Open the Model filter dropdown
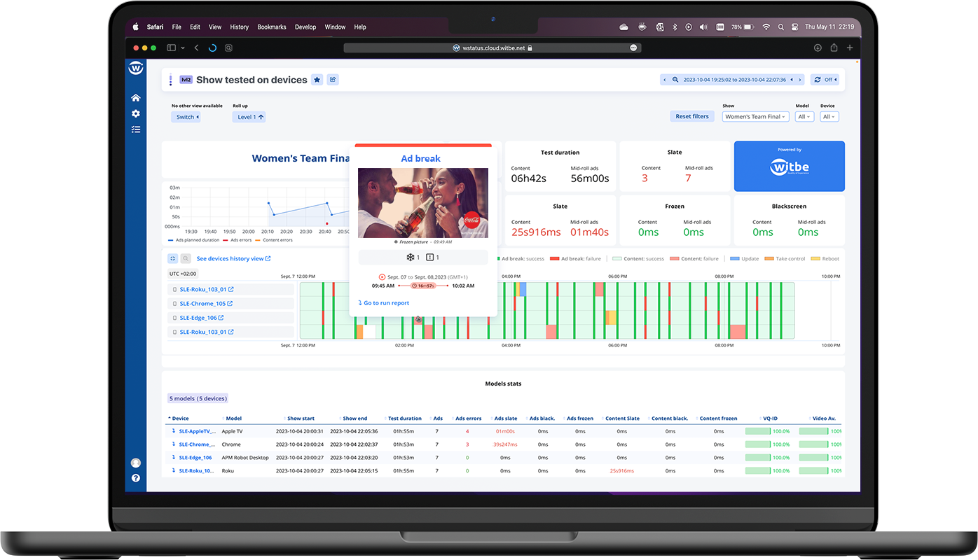This screenshot has height=560, width=978. tap(804, 117)
